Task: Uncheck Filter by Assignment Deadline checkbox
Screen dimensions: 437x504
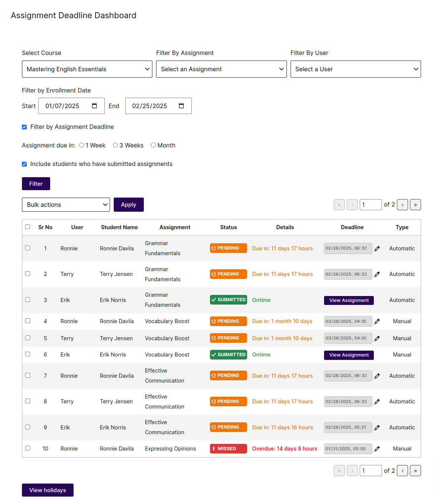Action: click(x=25, y=127)
